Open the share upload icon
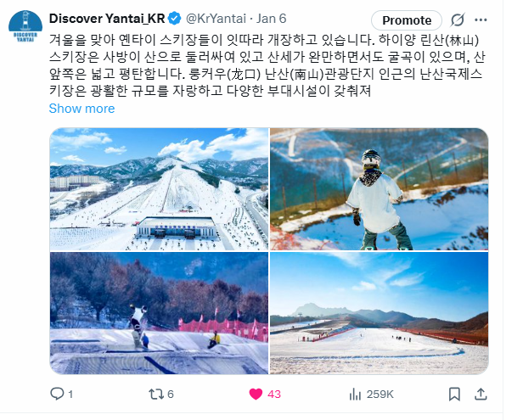523x420 pixels. 481,394
